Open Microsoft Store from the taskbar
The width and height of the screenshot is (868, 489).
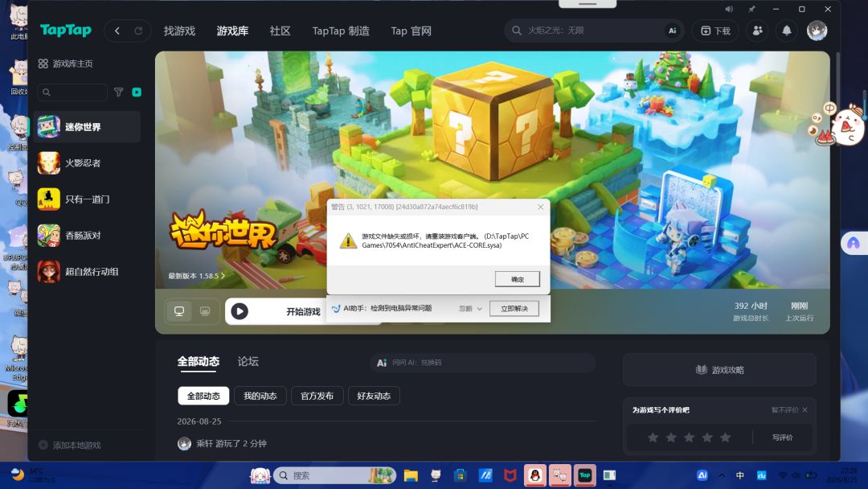(x=460, y=475)
